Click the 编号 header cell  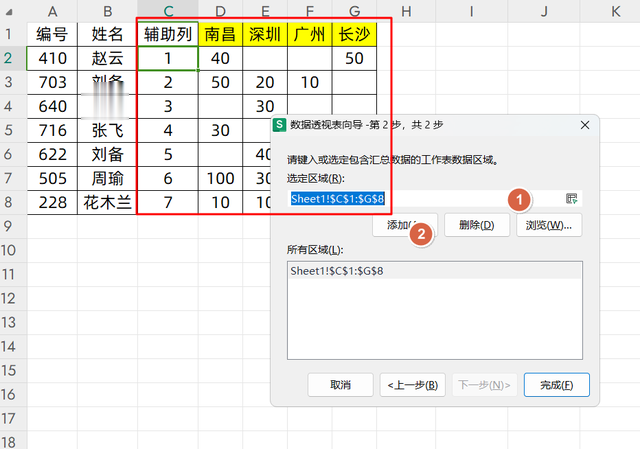[x=52, y=34]
